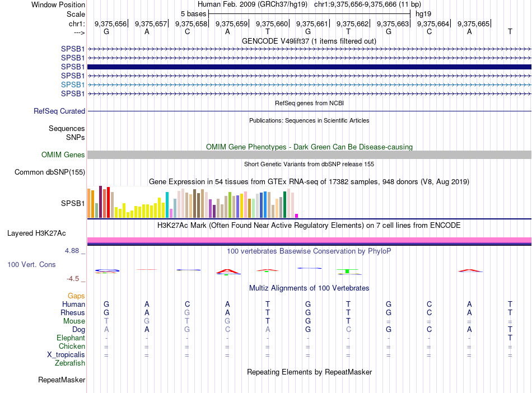532x393 pixels.
Task: Click the "Human" alignment row label
Action: 73,305
